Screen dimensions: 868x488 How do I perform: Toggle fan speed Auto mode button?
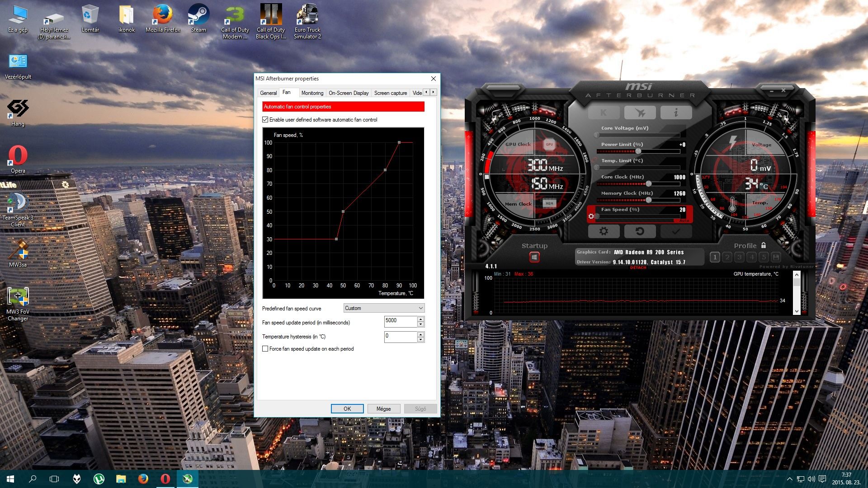[x=684, y=220]
